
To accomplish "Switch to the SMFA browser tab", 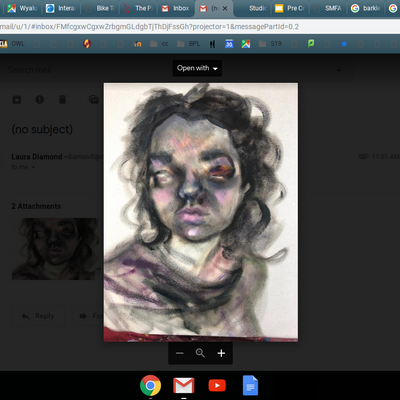I will click(328, 8).
